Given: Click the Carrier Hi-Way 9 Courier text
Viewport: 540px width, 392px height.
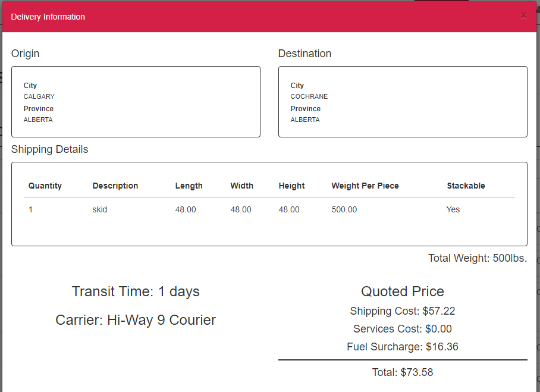Looking at the screenshot, I should tap(136, 320).
